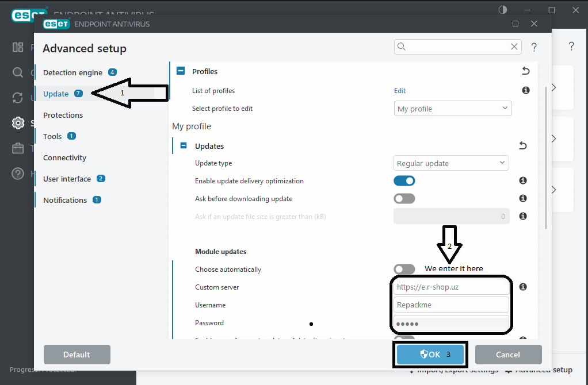Open main window help question mark

[571, 46]
